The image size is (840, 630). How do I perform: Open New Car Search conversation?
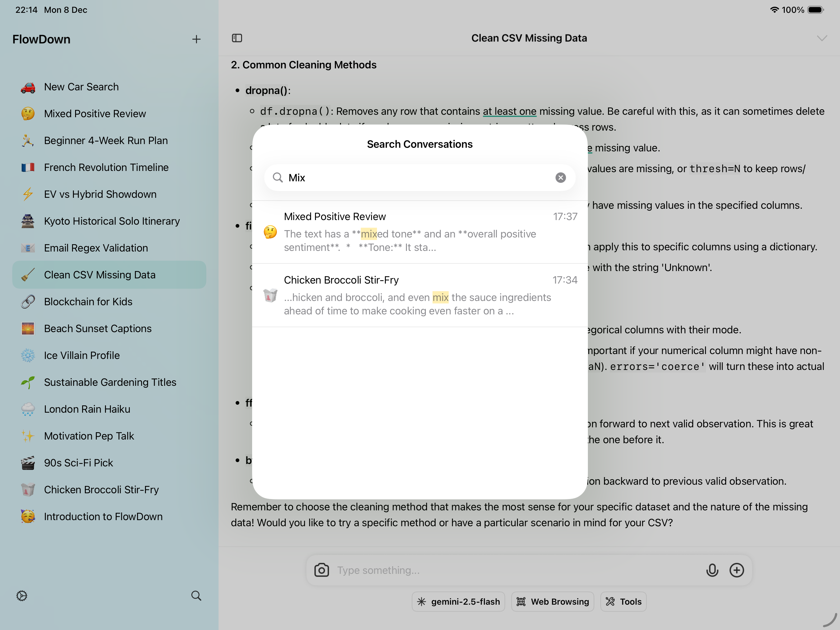click(x=109, y=87)
